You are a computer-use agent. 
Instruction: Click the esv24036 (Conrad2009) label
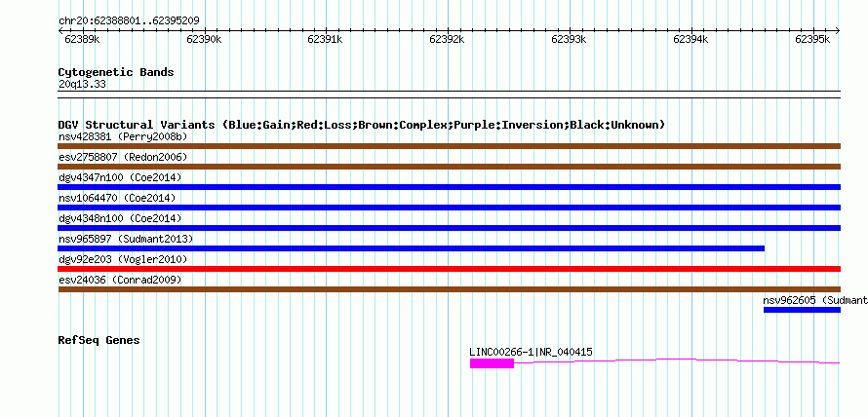click(120, 280)
